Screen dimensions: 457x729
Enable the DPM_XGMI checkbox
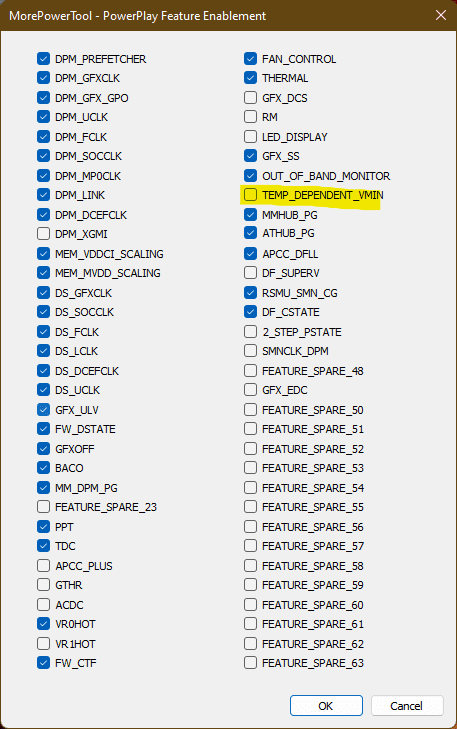[x=43, y=234]
